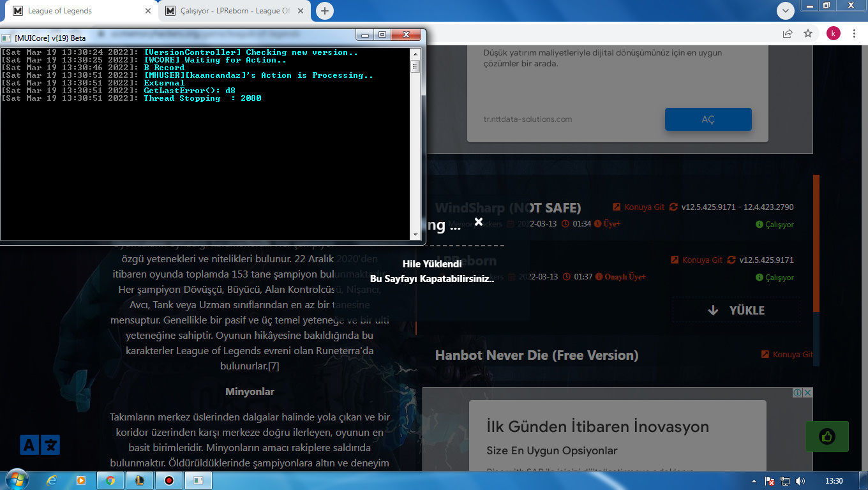Open the tr.nttdata-solutions.com ad link
The image size is (868, 490).
528,119
